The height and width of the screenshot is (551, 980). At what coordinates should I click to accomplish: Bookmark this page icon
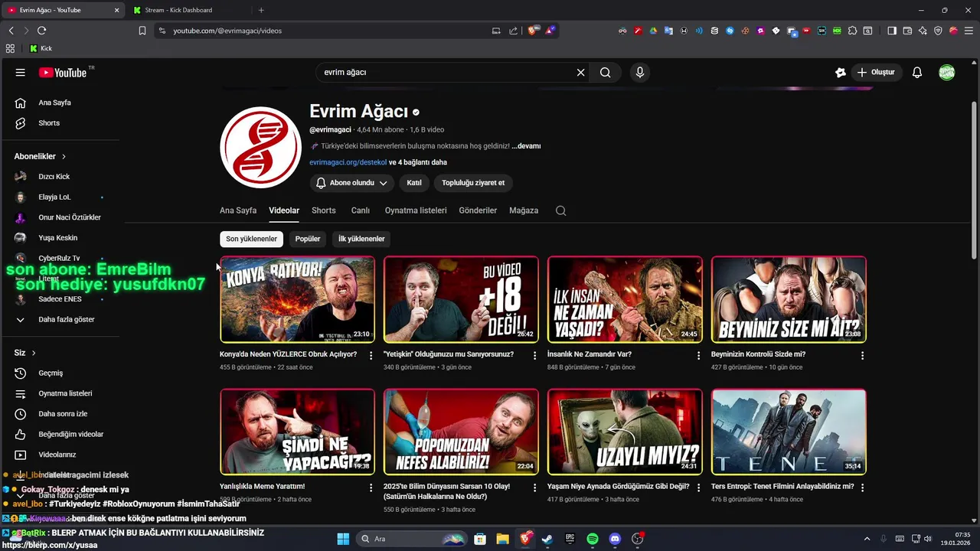pyautogui.click(x=142, y=31)
